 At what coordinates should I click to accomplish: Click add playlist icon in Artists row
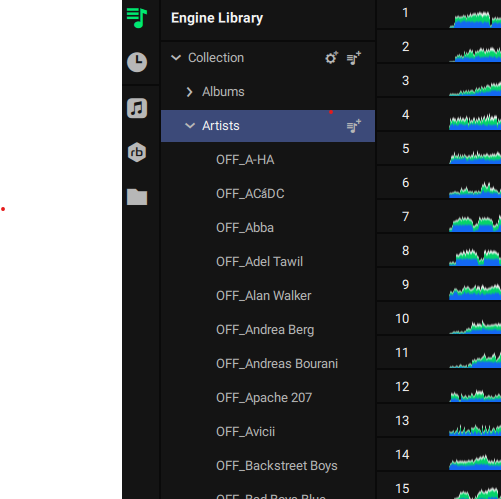click(x=354, y=126)
